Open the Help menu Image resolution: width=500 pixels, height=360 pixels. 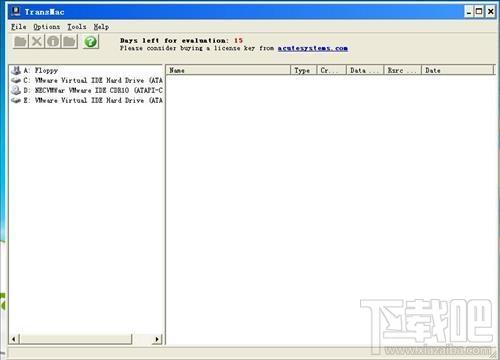(x=101, y=27)
